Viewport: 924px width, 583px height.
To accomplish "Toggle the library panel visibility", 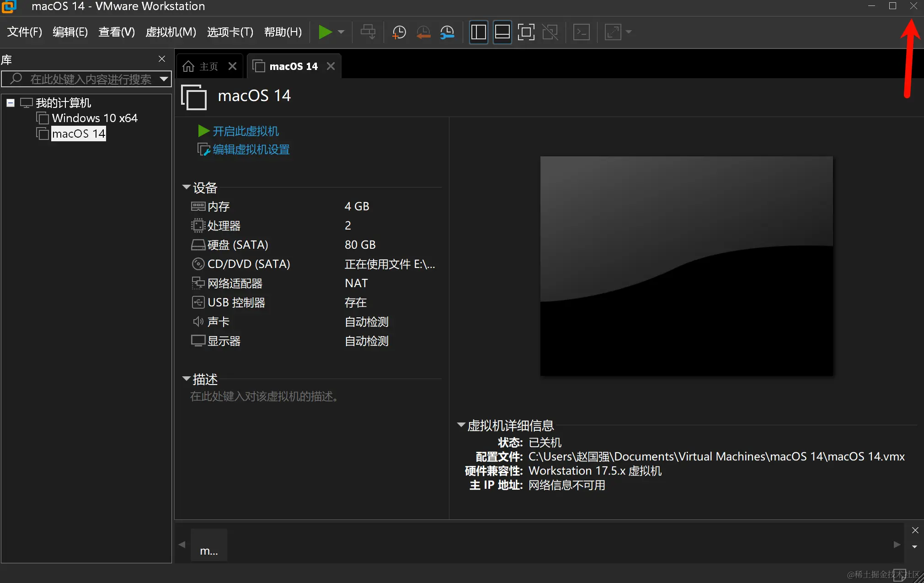I will [478, 32].
